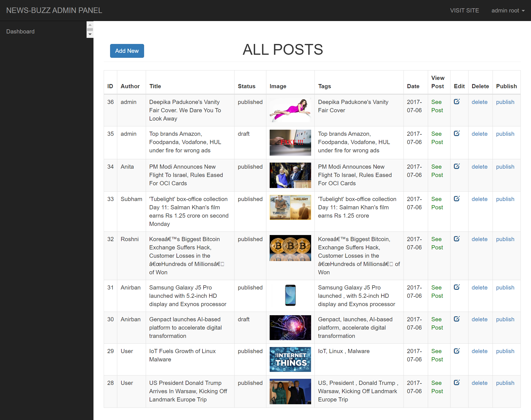Publish the Bitcoin post 32
This screenshot has height=420, width=531.
[x=505, y=239]
